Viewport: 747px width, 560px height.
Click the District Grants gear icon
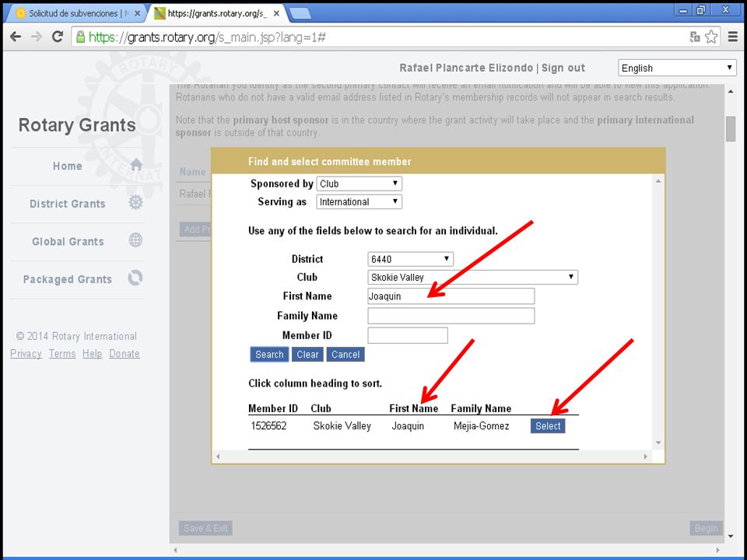[x=135, y=202]
